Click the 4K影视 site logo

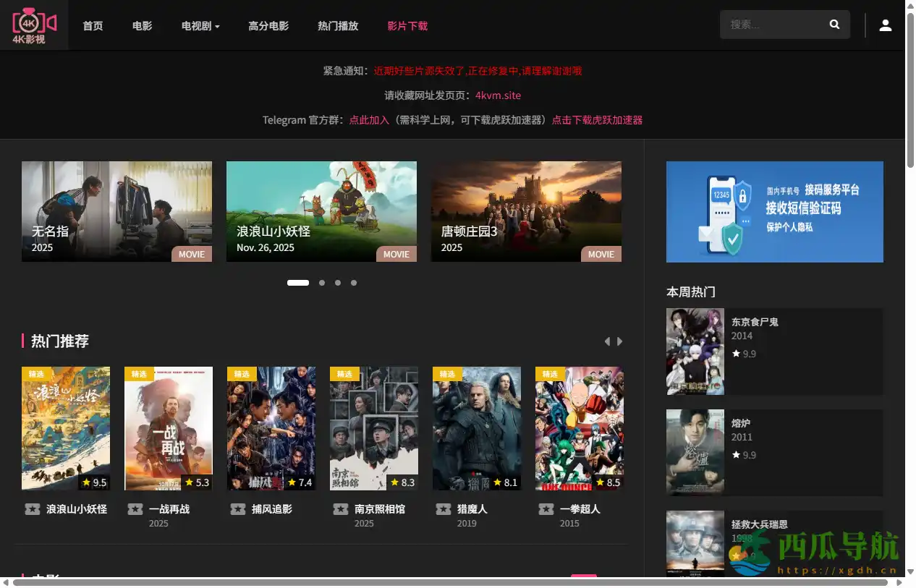pos(34,24)
